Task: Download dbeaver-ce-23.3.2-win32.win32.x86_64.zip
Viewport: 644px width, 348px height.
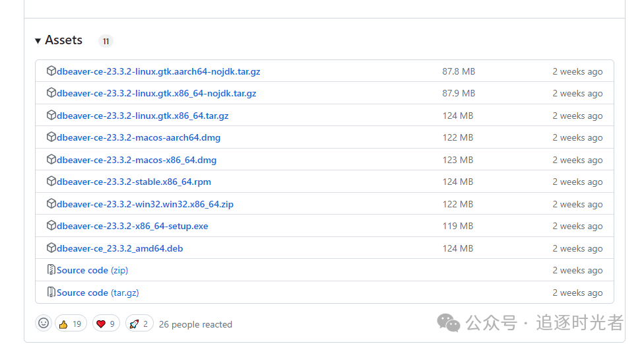Action: [145, 204]
